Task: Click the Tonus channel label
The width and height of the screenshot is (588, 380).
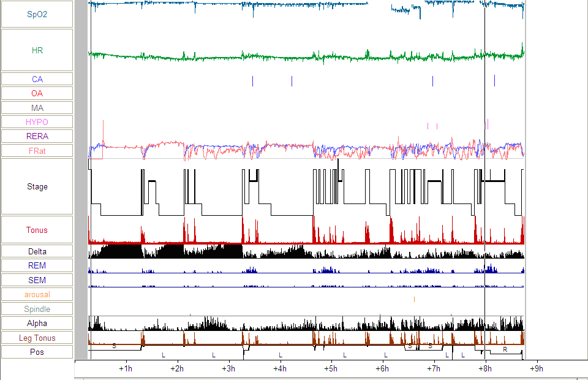Action: coord(37,230)
